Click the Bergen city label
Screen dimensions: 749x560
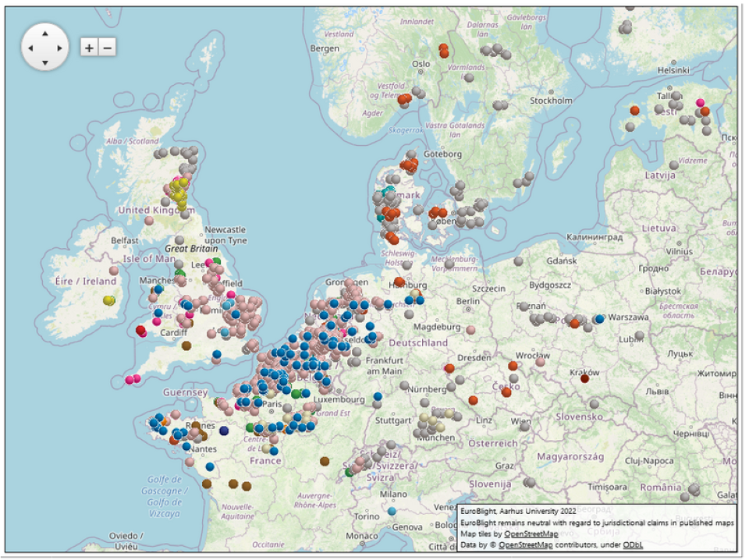pyautogui.click(x=325, y=48)
